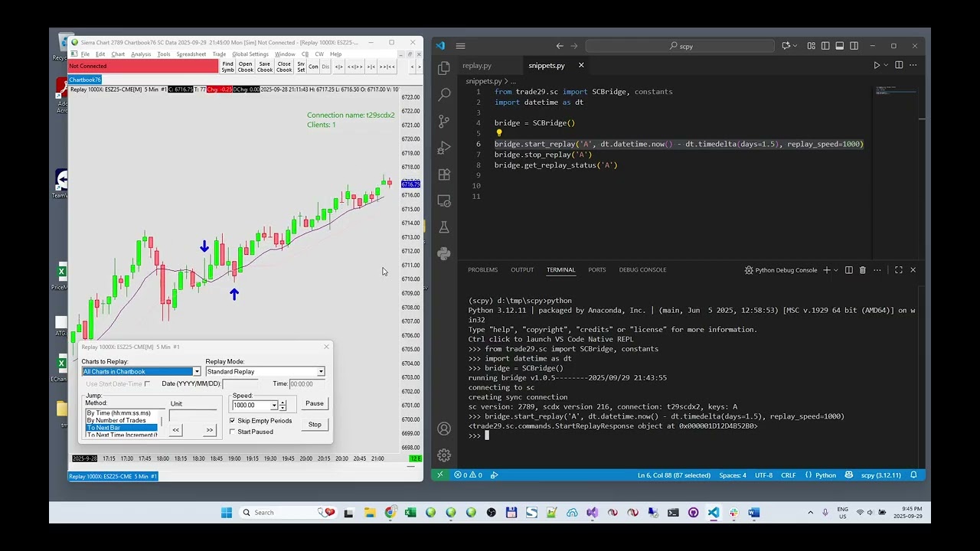This screenshot has height=551, width=980.
Task: Toggle primary side bar layout icon
Action: pos(825,46)
